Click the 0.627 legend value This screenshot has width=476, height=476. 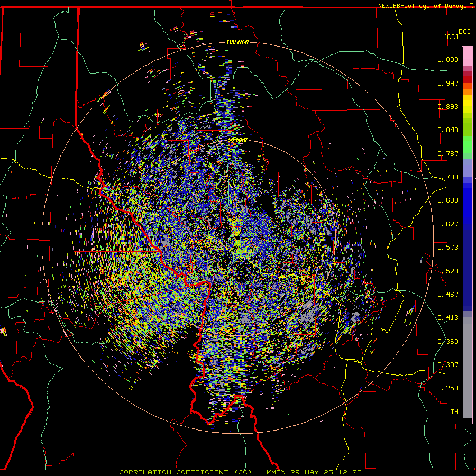pos(448,224)
